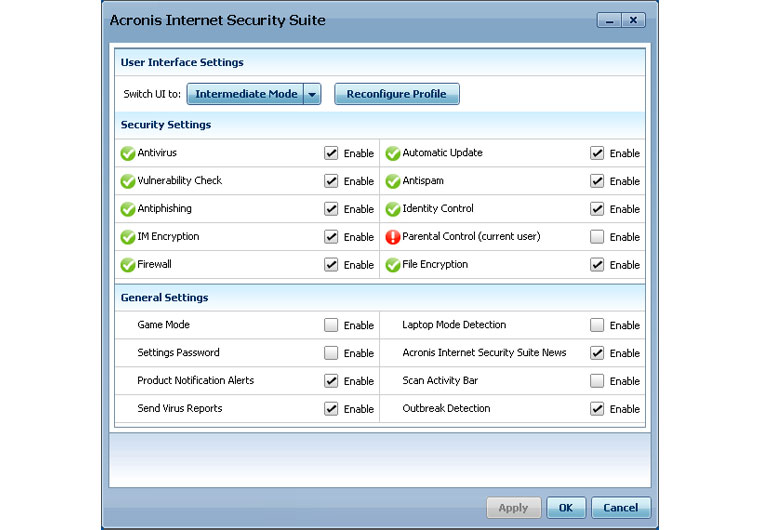Disable the Antivirus Enable checkbox

click(331, 153)
